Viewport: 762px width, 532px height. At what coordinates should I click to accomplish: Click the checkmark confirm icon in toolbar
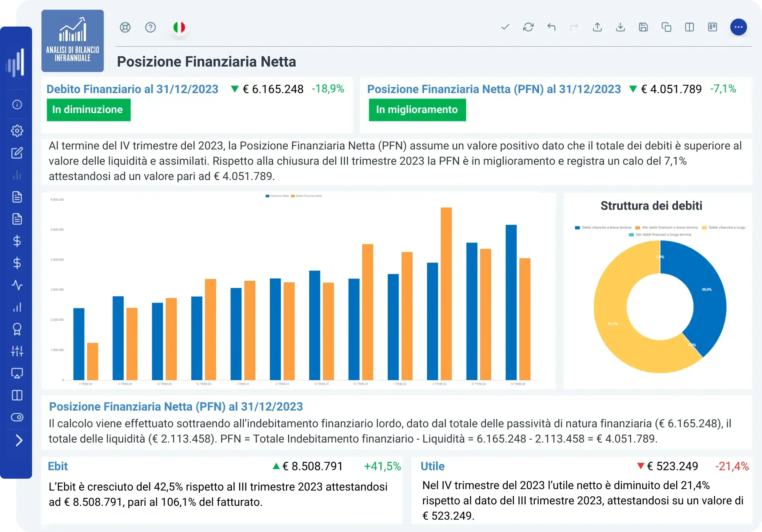click(x=505, y=27)
